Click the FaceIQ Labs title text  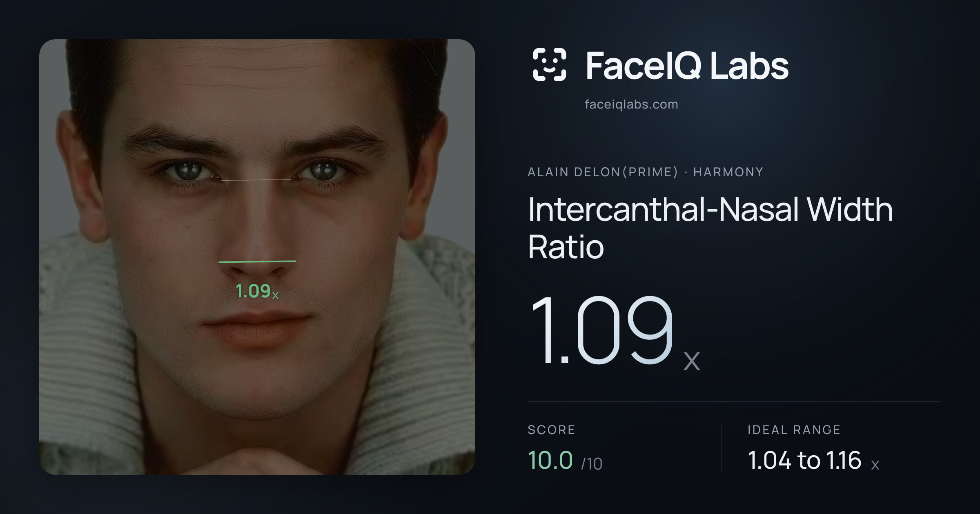[687, 66]
